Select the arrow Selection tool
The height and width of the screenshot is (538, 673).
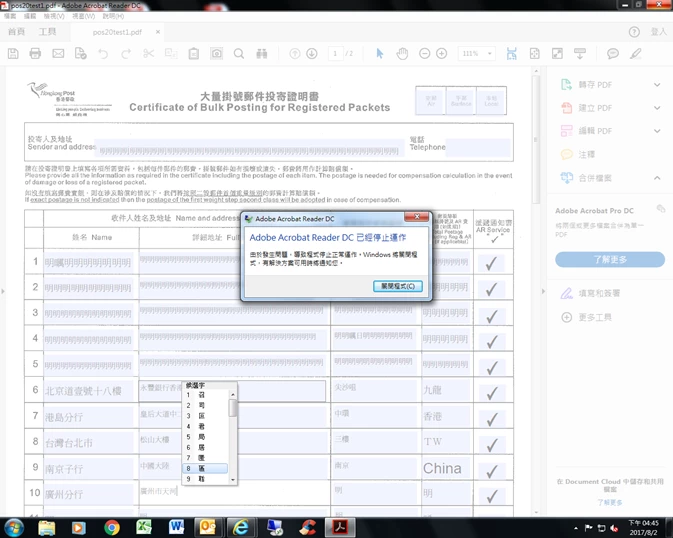[x=379, y=54]
